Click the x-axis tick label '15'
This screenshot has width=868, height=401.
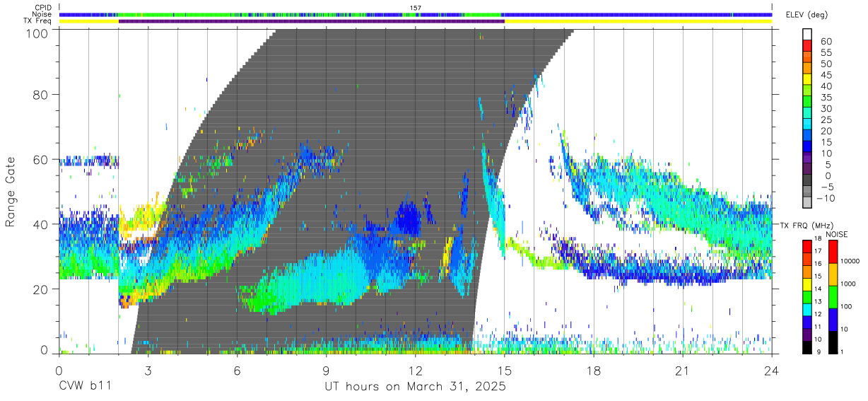click(505, 370)
